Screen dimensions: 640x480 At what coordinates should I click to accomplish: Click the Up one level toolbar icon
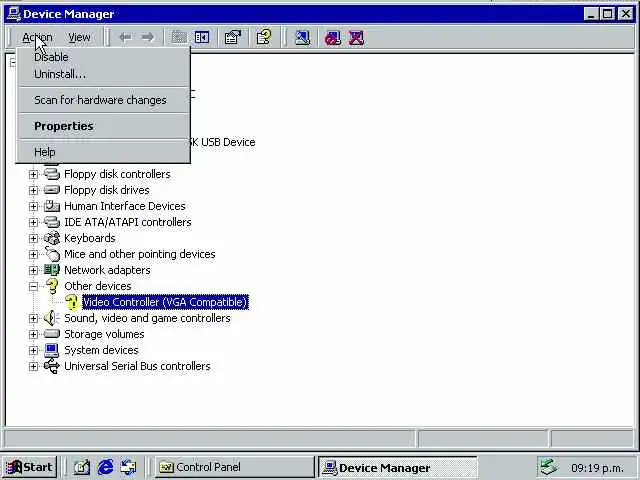click(x=179, y=38)
